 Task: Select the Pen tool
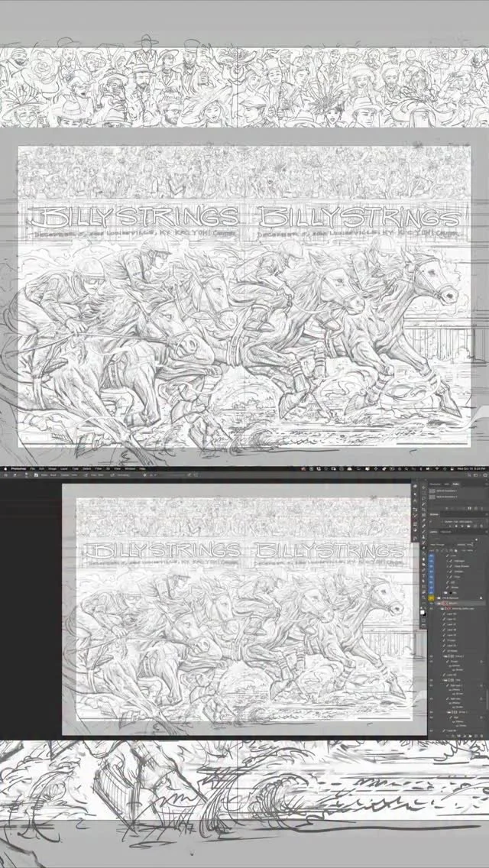coord(423,570)
